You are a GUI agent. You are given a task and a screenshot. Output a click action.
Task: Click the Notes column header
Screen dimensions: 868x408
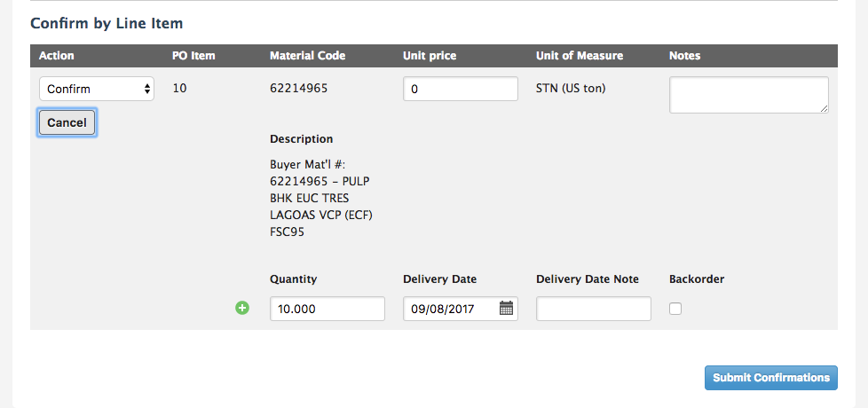(685, 56)
